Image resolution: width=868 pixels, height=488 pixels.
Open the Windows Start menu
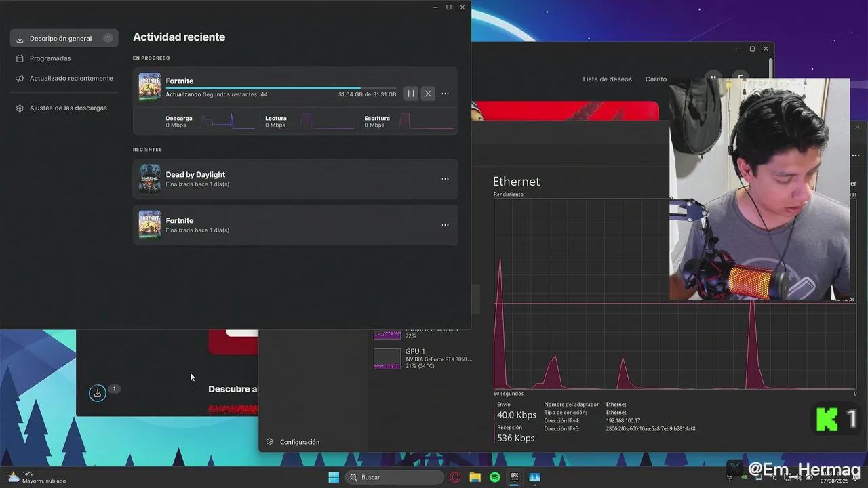(x=334, y=477)
